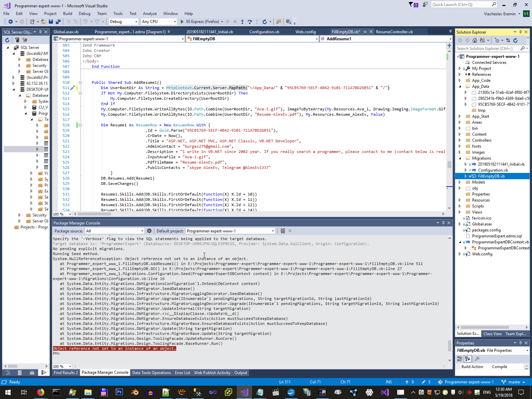Click the Step Over debug icon
The width and height of the screenshot is (532, 399).
tap(250, 22)
